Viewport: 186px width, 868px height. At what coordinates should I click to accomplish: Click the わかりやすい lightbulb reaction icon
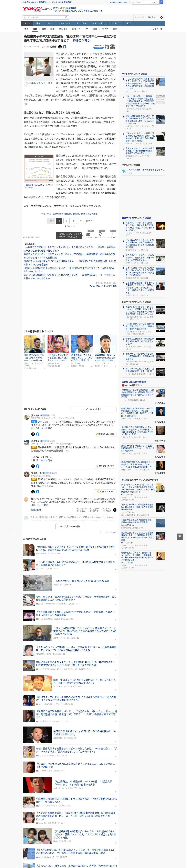pos(100,234)
